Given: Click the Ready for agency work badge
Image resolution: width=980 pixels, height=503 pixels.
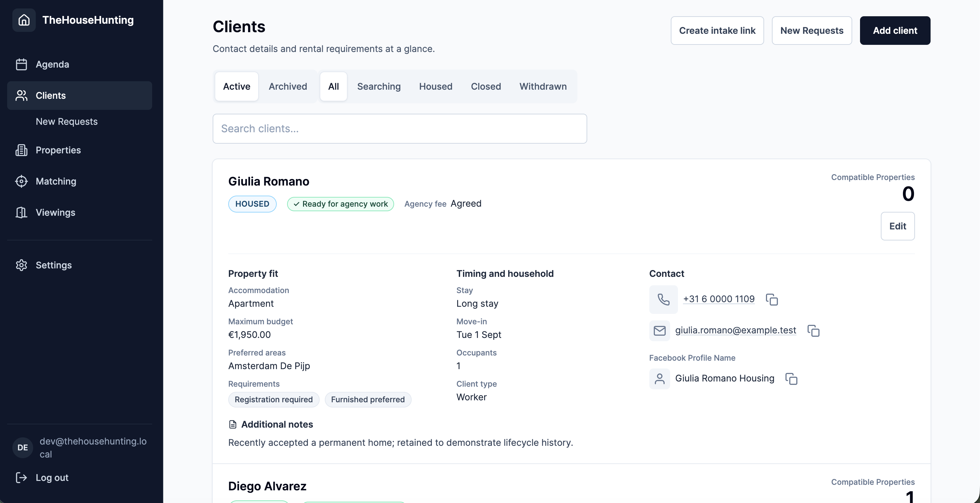Looking at the screenshot, I should tap(340, 204).
